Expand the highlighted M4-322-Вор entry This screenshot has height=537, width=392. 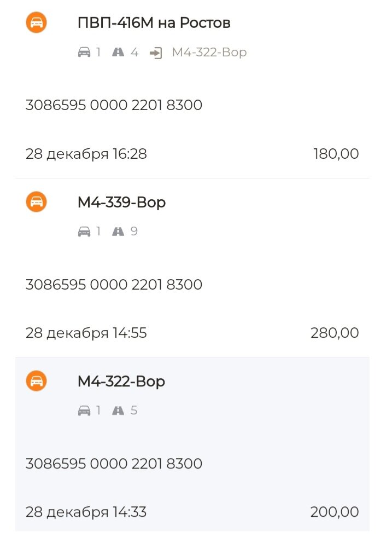coord(121,381)
